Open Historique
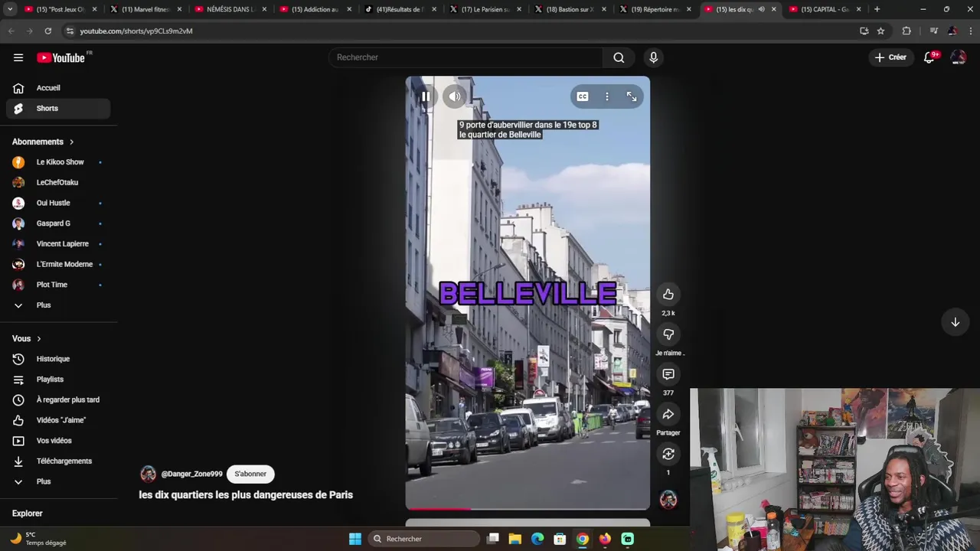Image resolution: width=980 pixels, height=551 pixels. point(58,359)
